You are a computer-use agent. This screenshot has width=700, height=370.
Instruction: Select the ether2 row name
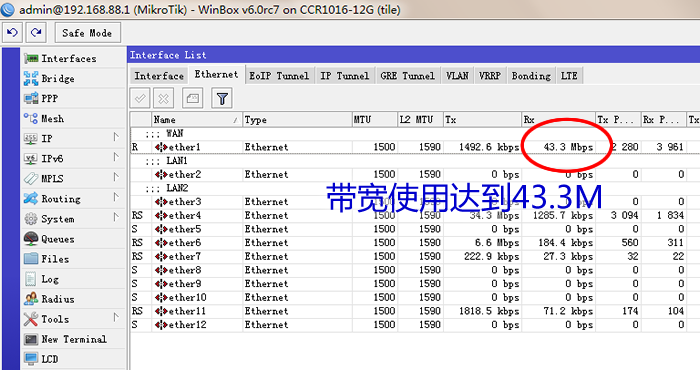point(185,175)
